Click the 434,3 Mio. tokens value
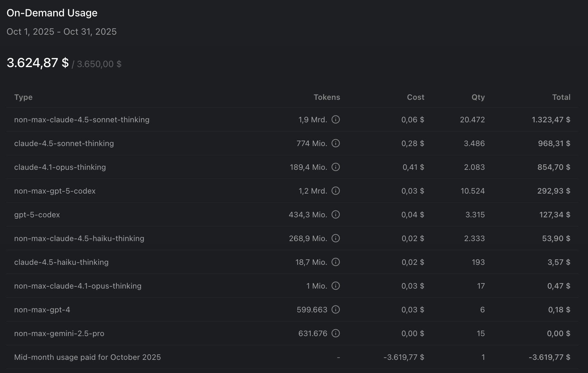Image resolution: width=588 pixels, height=373 pixels. [x=308, y=214]
